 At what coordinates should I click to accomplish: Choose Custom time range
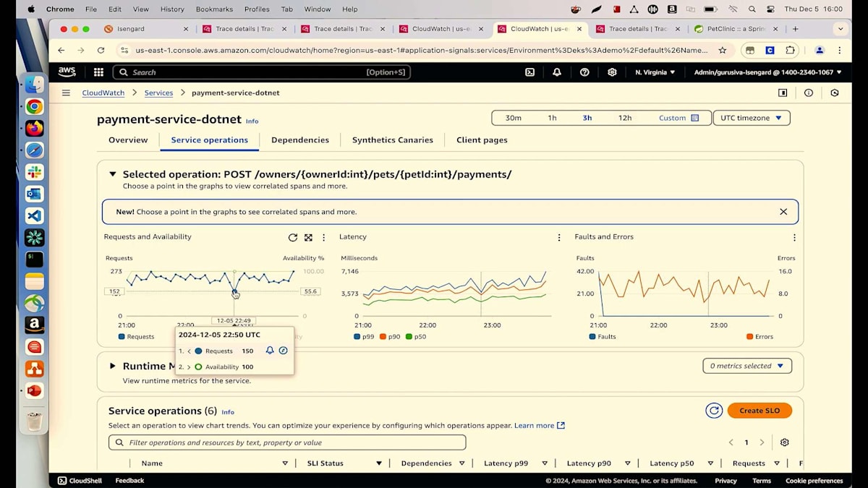678,118
